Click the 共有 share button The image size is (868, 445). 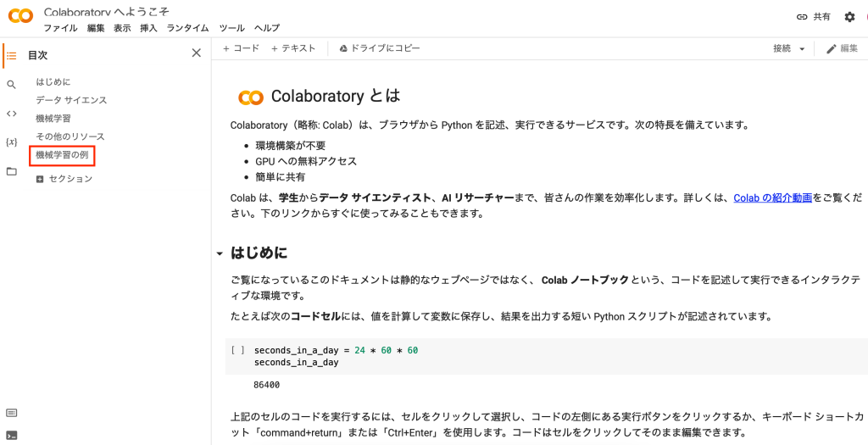pyautogui.click(x=814, y=17)
